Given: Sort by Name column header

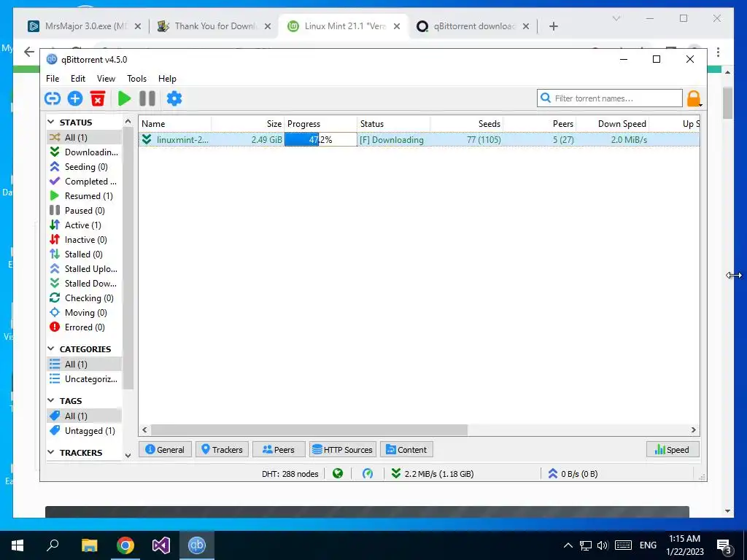Looking at the screenshot, I should (175, 124).
